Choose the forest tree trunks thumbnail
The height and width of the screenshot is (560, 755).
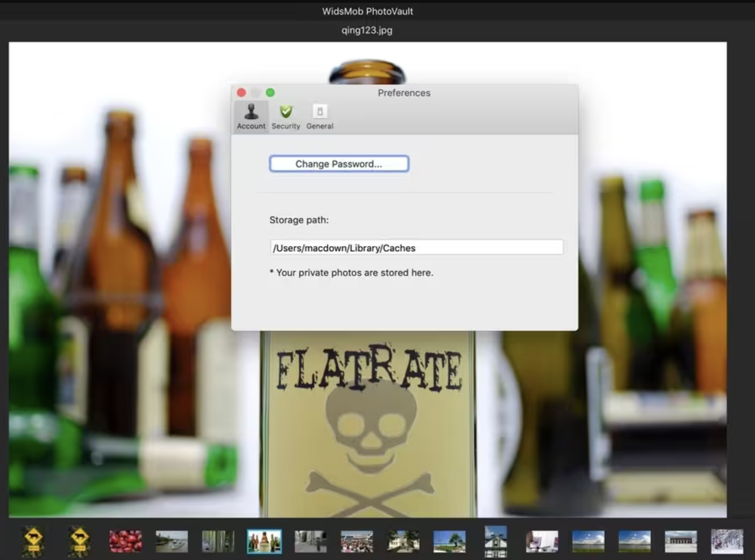pyautogui.click(x=218, y=541)
